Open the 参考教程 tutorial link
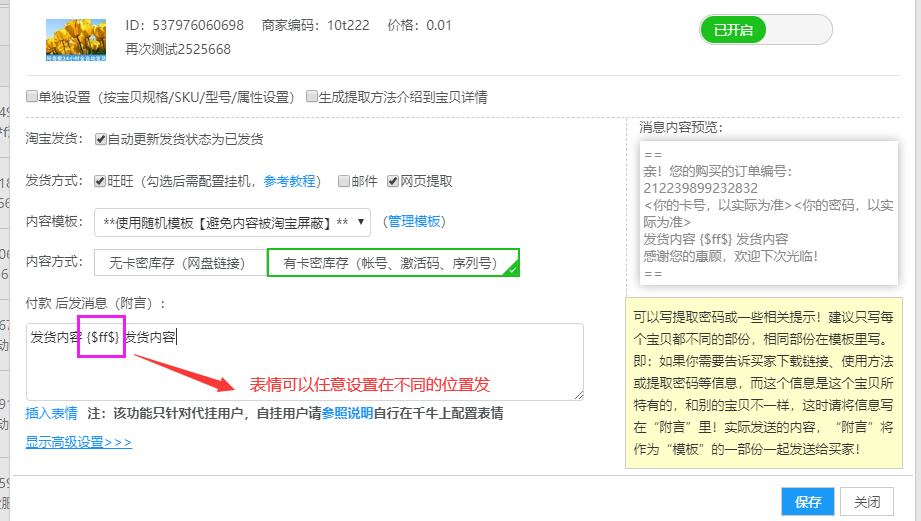 pos(289,181)
